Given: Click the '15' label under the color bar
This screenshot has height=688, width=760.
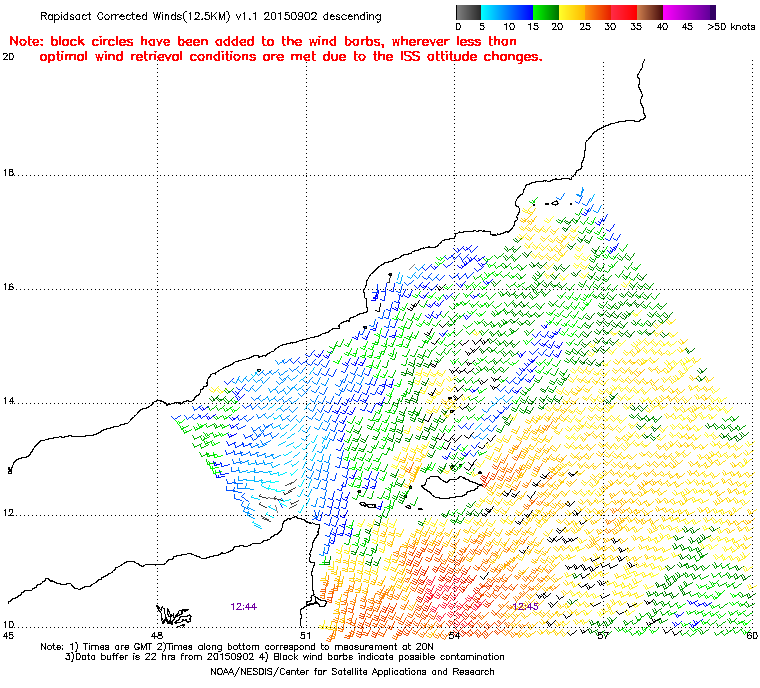Looking at the screenshot, I should [x=533, y=27].
